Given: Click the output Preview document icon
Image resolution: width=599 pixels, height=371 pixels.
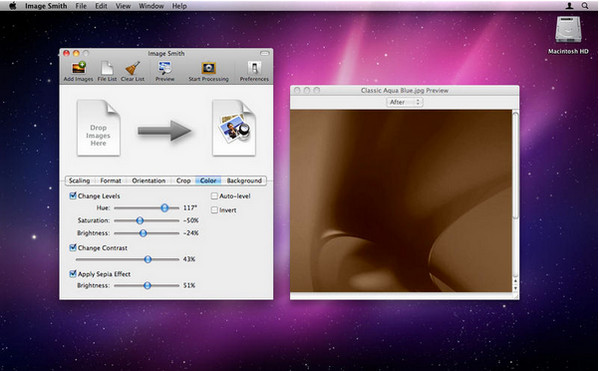Looking at the screenshot, I should (x=234, y=128).
